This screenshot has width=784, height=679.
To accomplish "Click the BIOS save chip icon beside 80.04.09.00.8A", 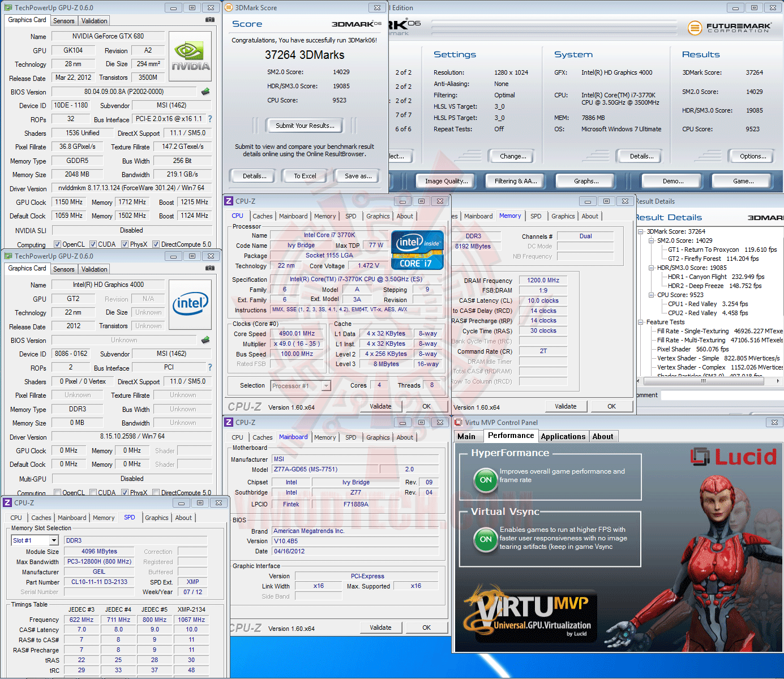I will pyautogui.click(x=205, y=91).
